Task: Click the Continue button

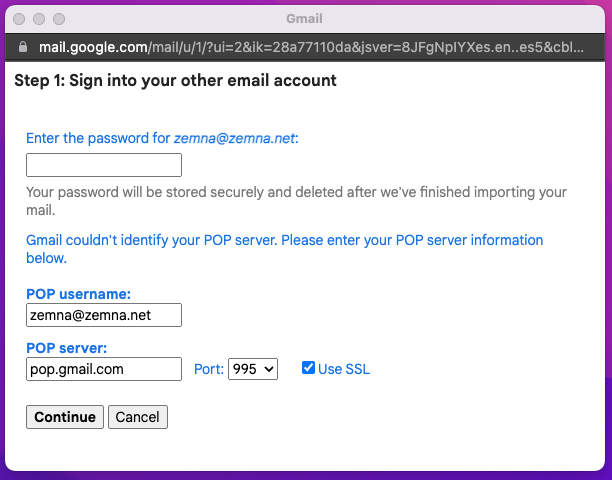Action: [x=65, y=417]
